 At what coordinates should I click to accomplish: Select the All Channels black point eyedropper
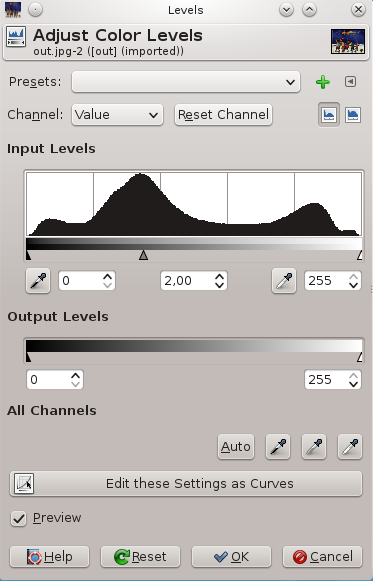pos(278,446)
